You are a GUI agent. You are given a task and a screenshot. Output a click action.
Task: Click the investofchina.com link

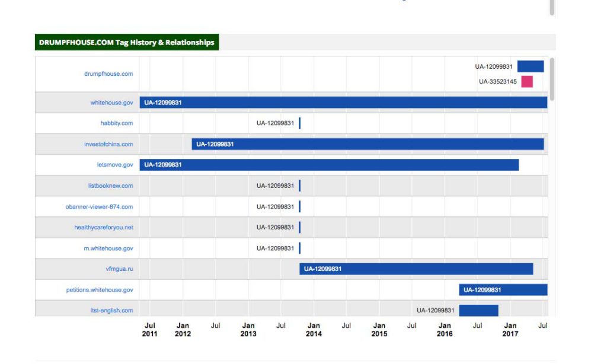pyautogui.click(x=108, y=144)
